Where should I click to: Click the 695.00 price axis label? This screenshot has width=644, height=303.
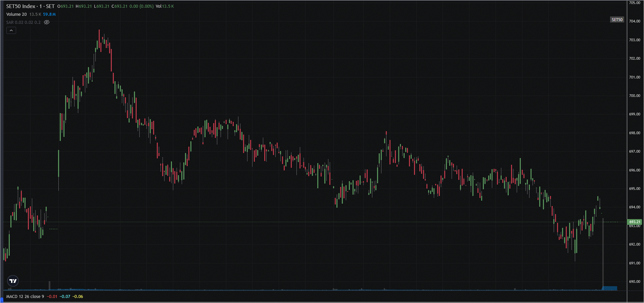(x=635, y=189)
